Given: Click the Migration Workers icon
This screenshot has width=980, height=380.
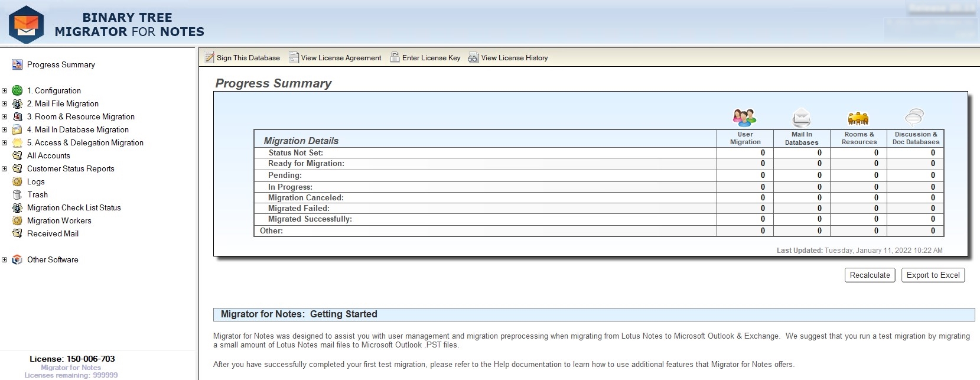Looking at the screenshot, I should pyautogui.click(x=17, y=220).
